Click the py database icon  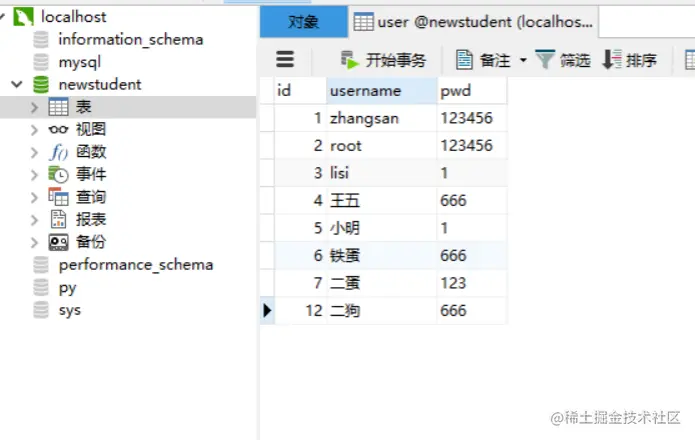[41, 288]
